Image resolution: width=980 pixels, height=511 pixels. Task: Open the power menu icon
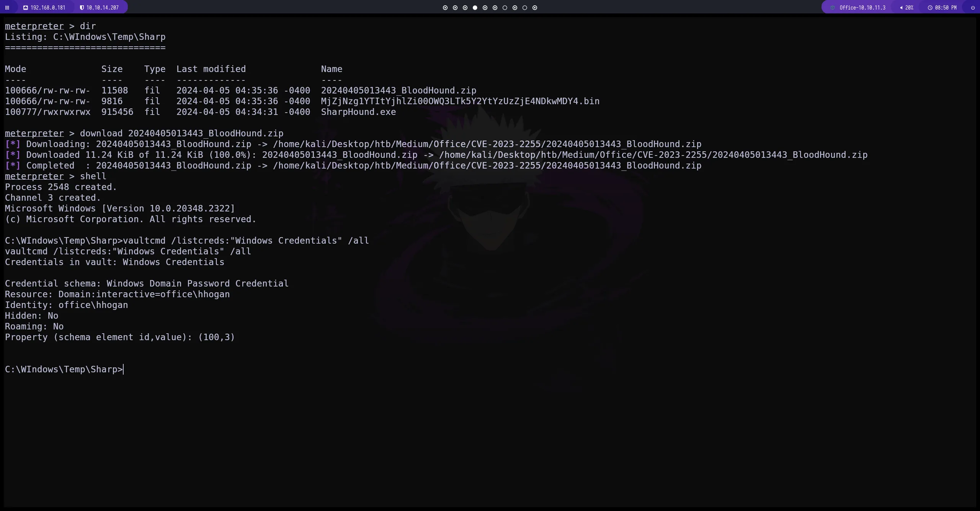pyautogui.click(x=973, y=8)
